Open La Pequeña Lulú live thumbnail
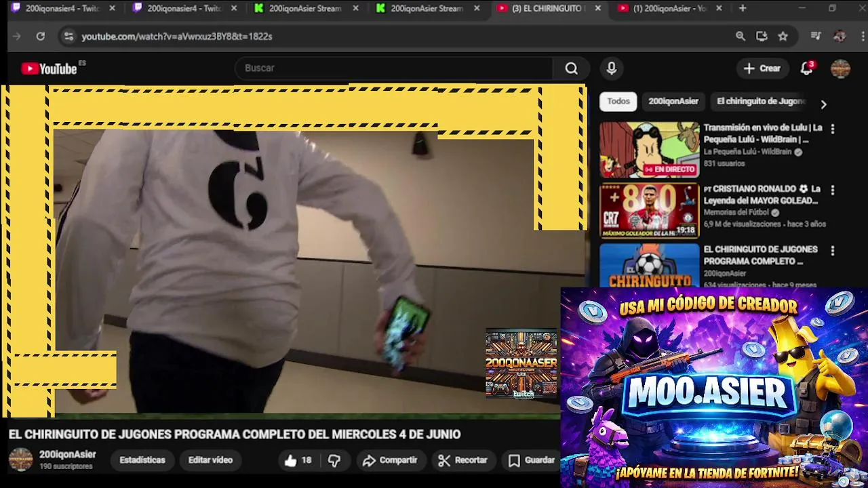This screenshot has width=868, height=488. tap(649, 150)
